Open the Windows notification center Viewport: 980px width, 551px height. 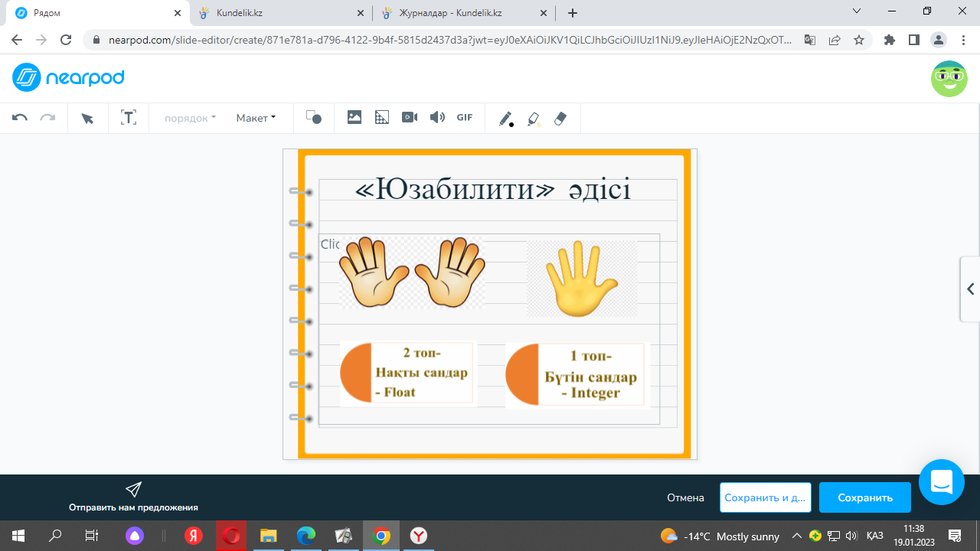click(x=955, y=536)
